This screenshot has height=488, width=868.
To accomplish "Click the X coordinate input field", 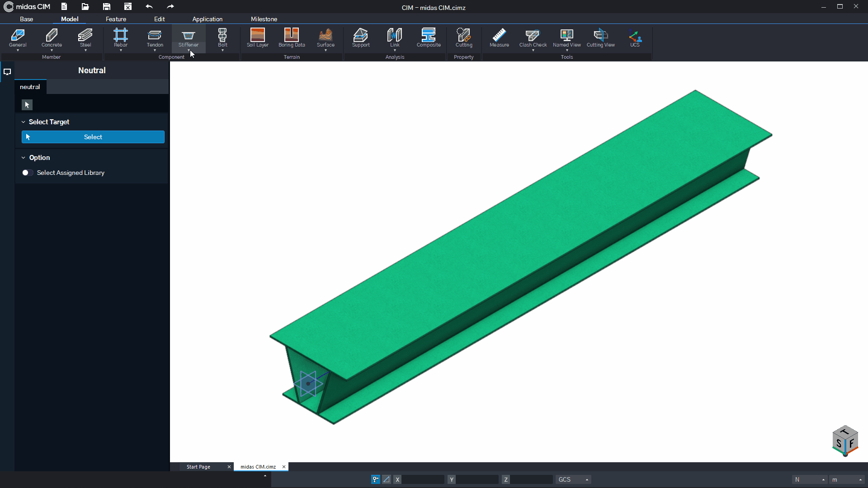I will click(x=423, y=479).
